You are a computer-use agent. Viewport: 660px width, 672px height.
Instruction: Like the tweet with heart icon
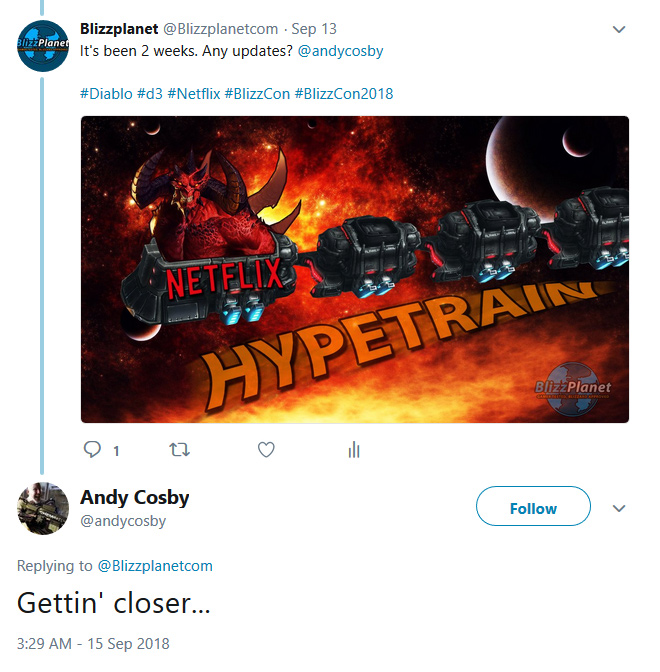click(266, 450)
